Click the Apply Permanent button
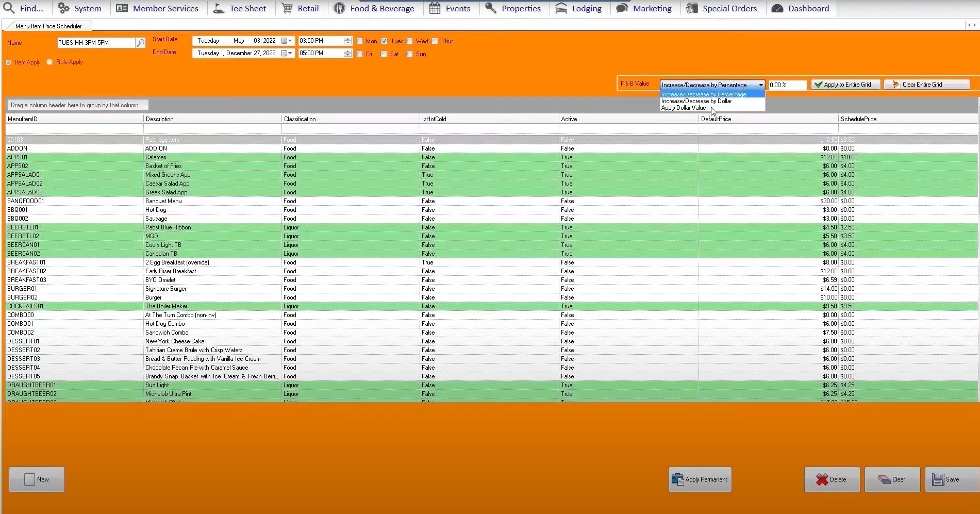This screenshot has height=514, width=980. 700,479
